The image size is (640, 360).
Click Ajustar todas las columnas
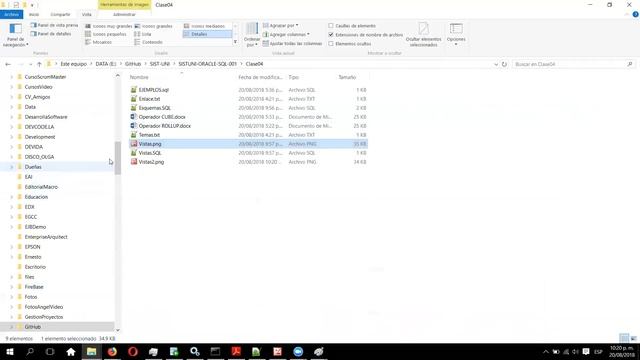[292, 43]
